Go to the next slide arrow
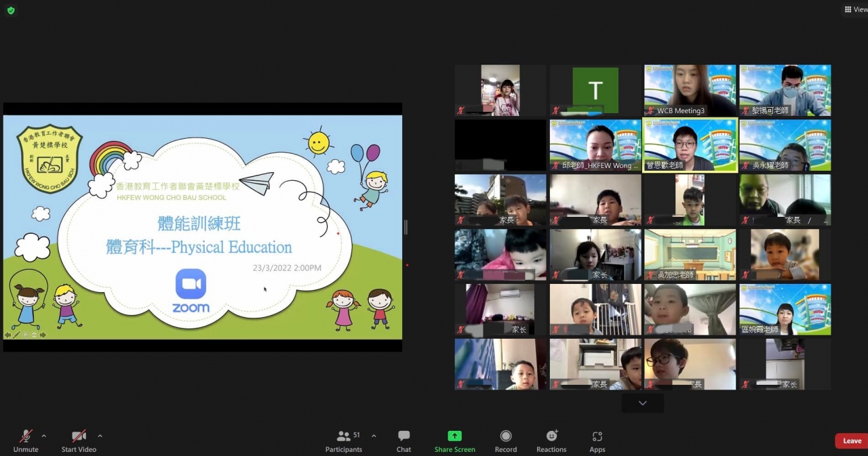The height and width of the screenshot is (456, 868). (42, 335)
